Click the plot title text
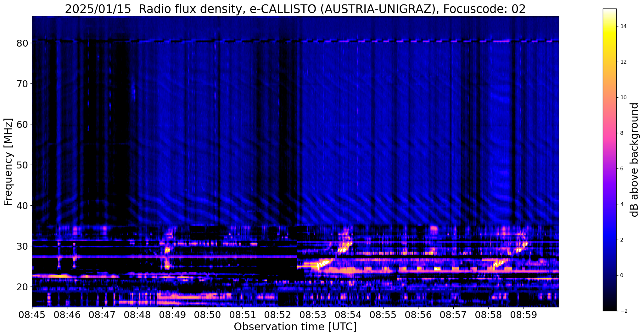Screen dimensions: 644x336 [295, 9]
